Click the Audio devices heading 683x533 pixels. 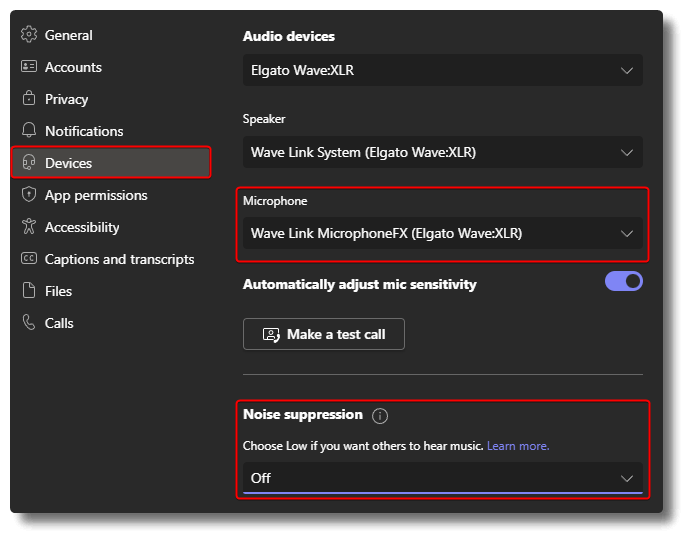[289, 36]
